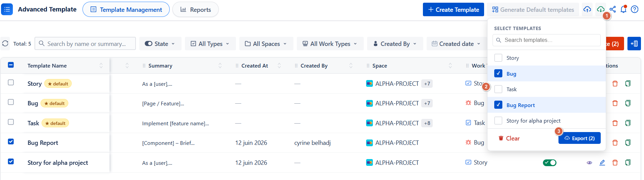Image resolution: width=644 pixels, height=180 pixels.
Task: Duplicate the Story default template
Action: point(628,83)
